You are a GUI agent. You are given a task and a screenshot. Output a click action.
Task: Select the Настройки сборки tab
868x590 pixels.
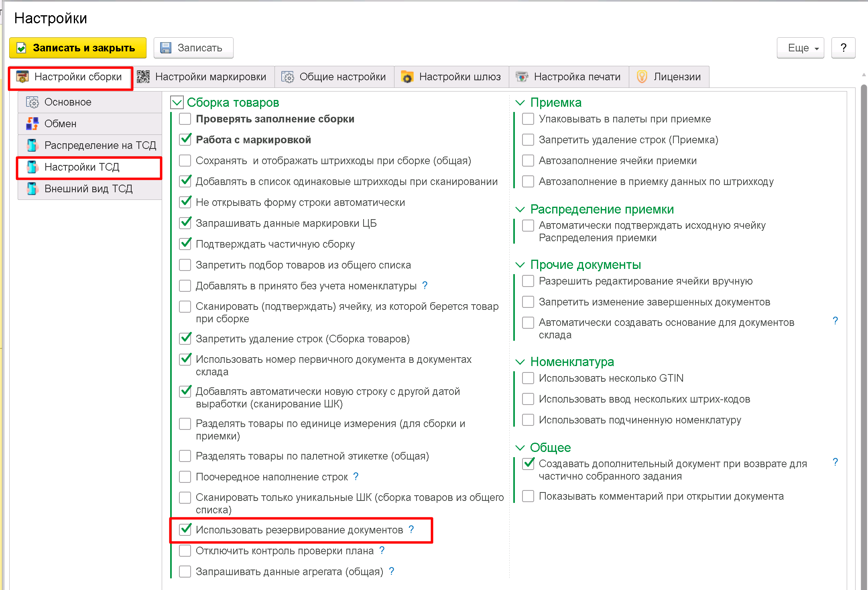tap(71, 77)
